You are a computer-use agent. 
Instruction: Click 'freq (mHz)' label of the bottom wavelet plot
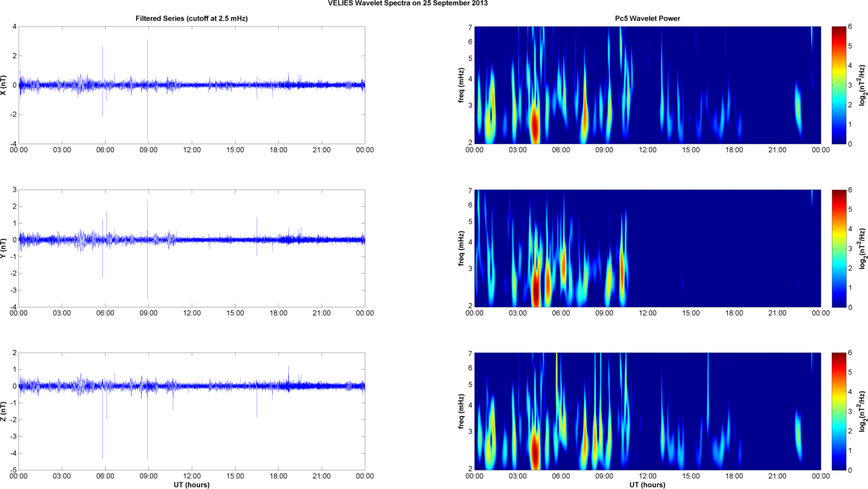[x=461, y=411]
